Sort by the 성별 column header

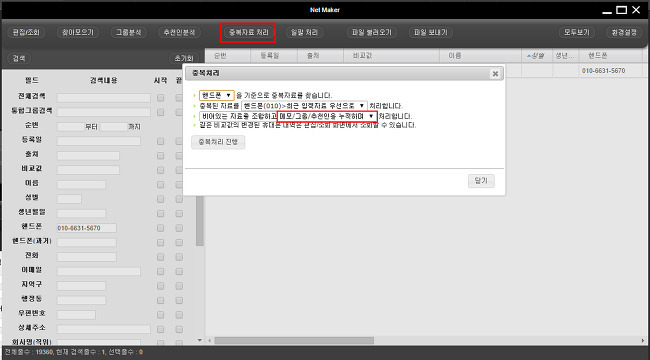(x=537, y=56)
